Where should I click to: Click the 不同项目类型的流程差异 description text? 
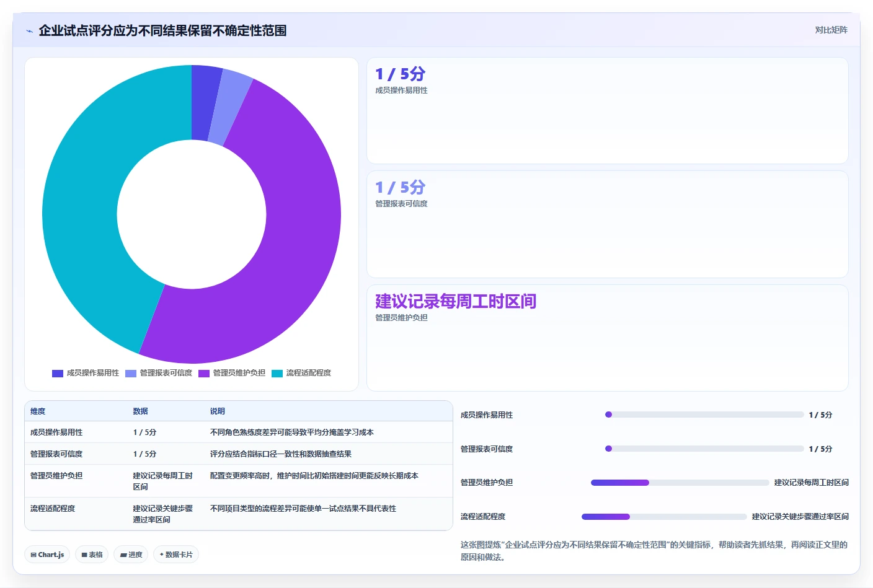[303, 509]
